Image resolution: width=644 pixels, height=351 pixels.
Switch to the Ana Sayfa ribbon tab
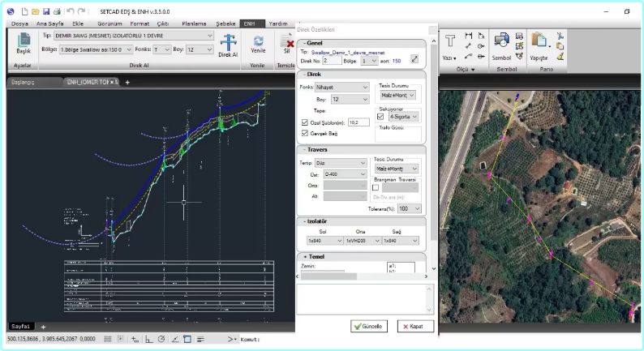tap(49, 24)
